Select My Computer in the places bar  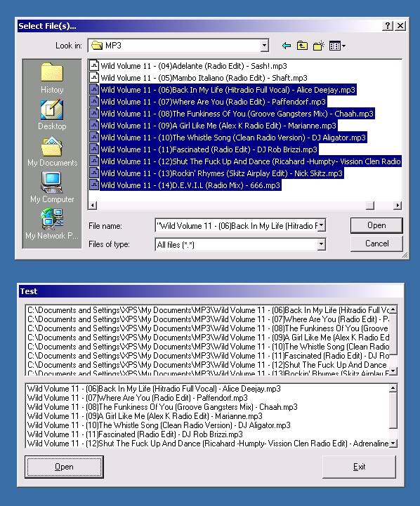(52, 187)
